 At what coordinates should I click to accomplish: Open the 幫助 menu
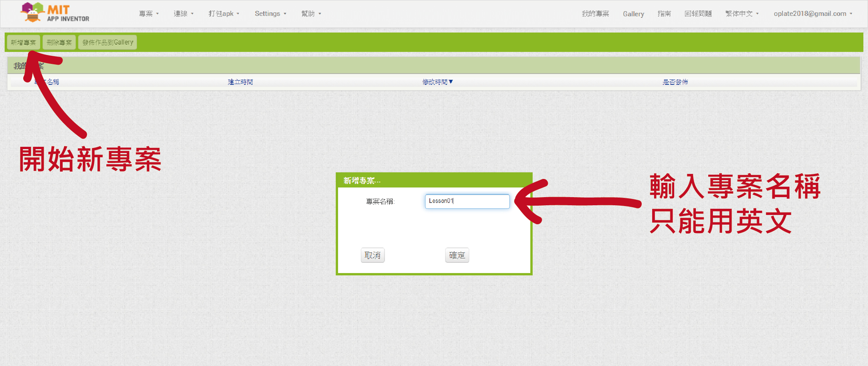(x=311, y=14)
